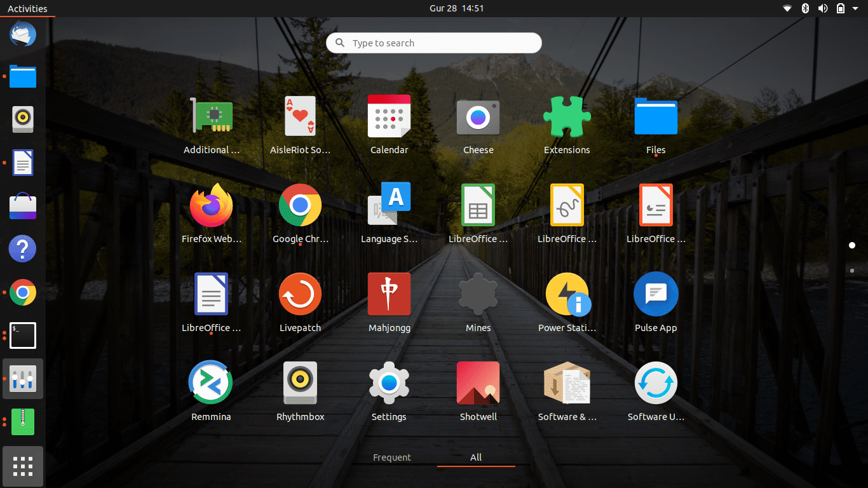
Task: Open Files from the app grid
Action: pyautogui.click(x=656, y=117)
